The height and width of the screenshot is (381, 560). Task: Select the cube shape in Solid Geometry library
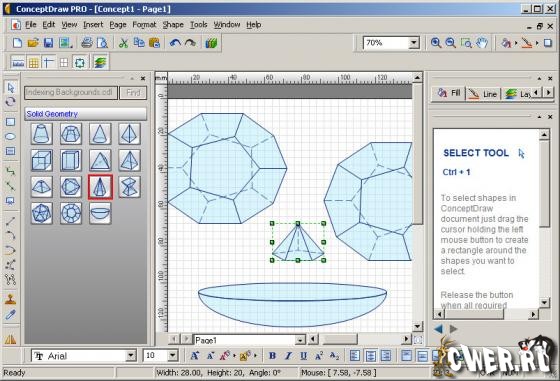41,160
